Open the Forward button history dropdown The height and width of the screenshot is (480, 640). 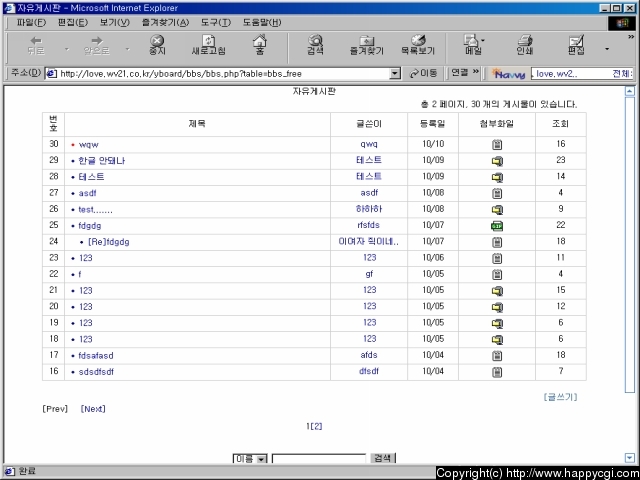(x=127, y=49)
